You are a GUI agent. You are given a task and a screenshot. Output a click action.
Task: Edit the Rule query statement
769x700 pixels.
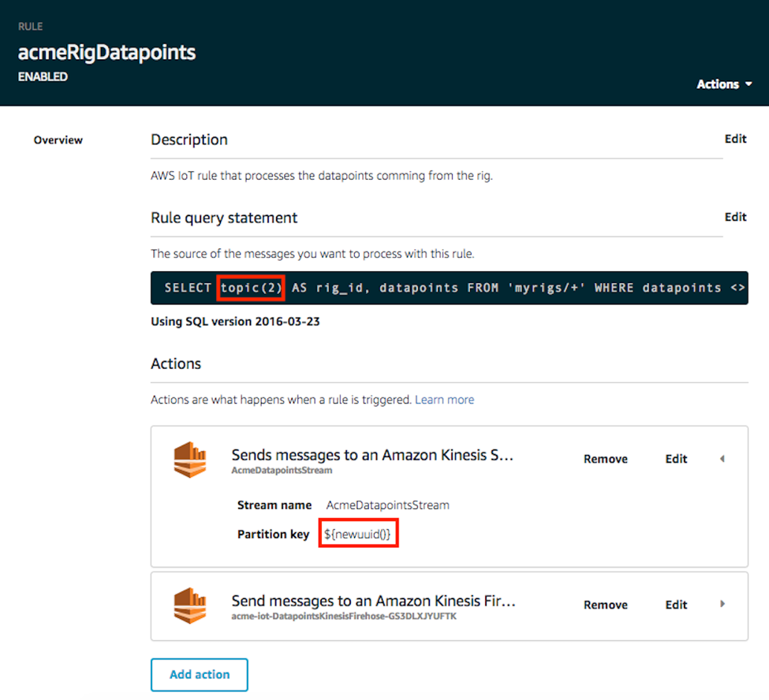(x=735, y=217)
